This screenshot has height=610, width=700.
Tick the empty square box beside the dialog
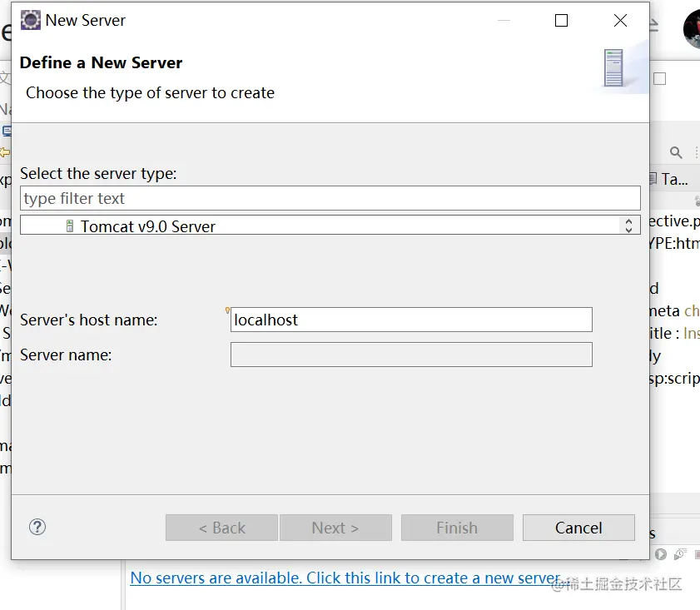(x=660, y=79)
